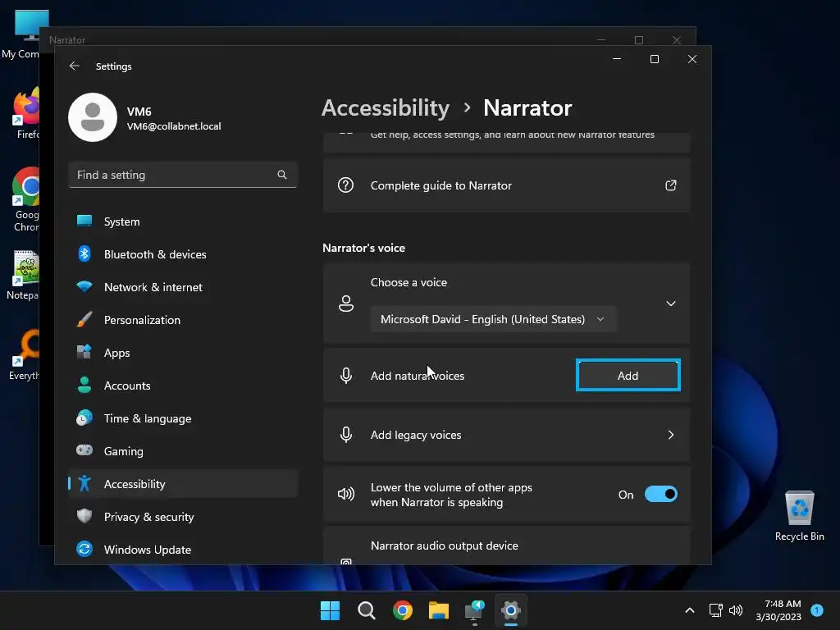Show hidden icons in system tray
This screenshot has height=630, width=840.
(x=690, y=610)
